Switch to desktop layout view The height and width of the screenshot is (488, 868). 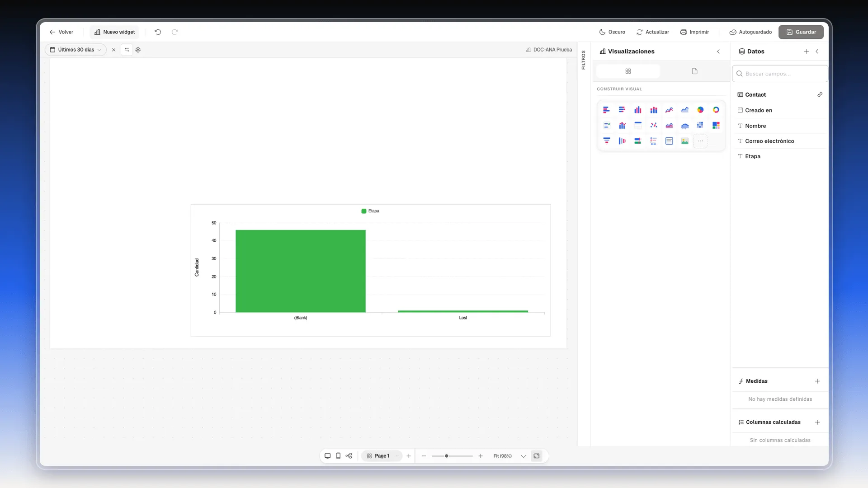click(328, 456)
